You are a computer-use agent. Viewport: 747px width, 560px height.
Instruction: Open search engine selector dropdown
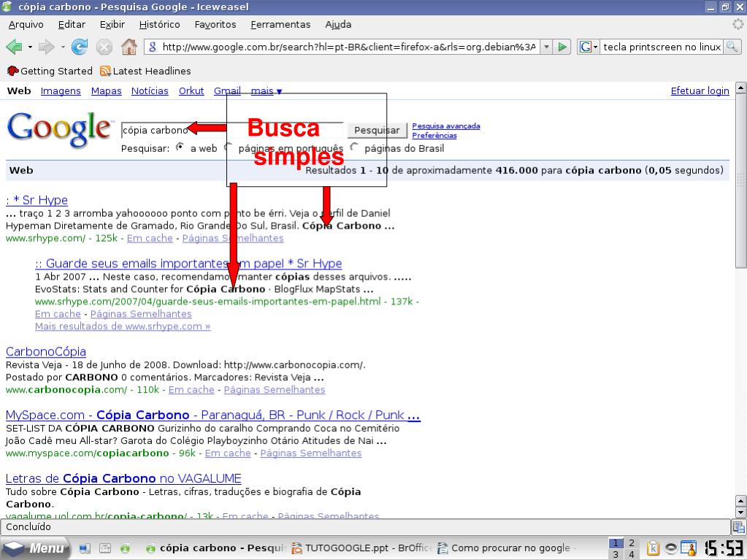588,47
